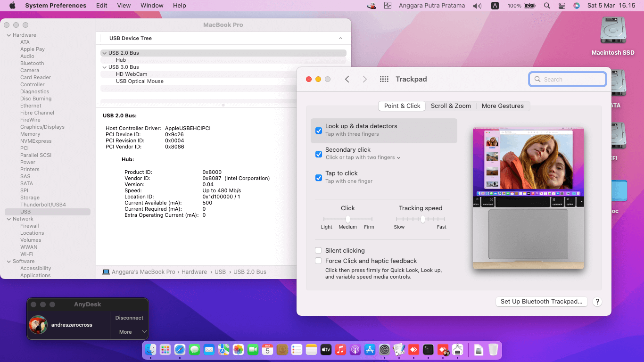Select Wi-Fi in Network sidebar
644x362 pixels.
point(26,254)
